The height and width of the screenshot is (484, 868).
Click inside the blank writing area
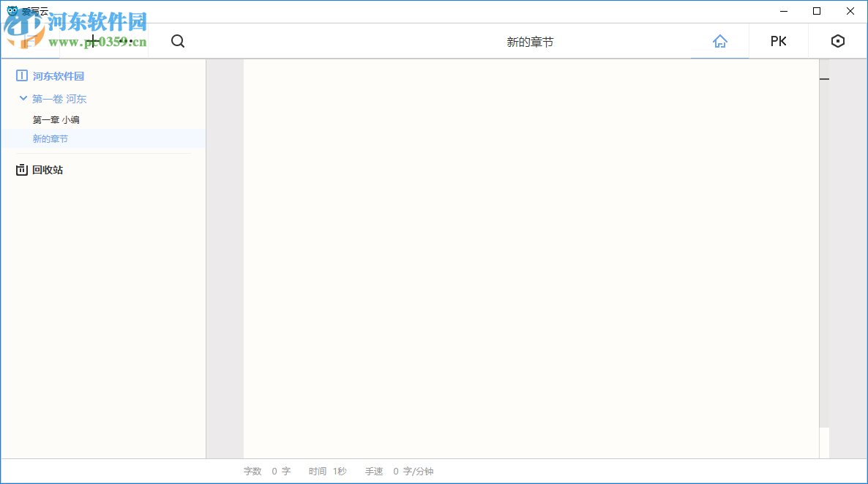[x=527, y=256]
